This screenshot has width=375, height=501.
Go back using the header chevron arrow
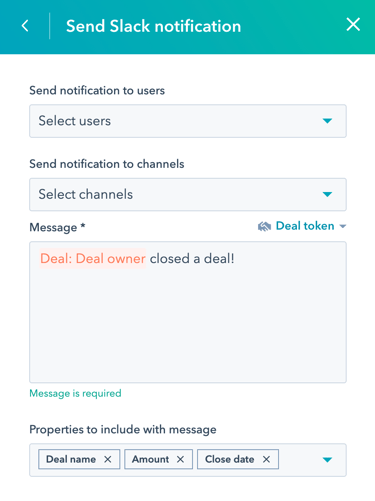coord(25,26)
